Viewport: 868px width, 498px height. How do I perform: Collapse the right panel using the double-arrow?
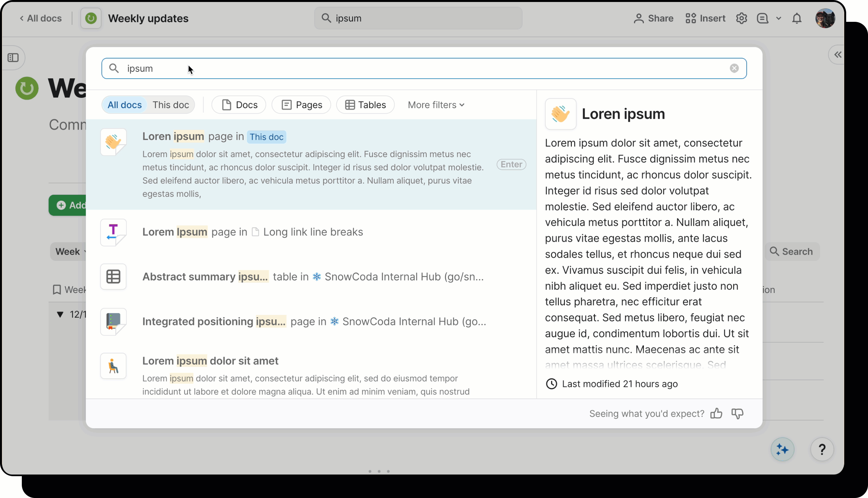click(838, 55)
